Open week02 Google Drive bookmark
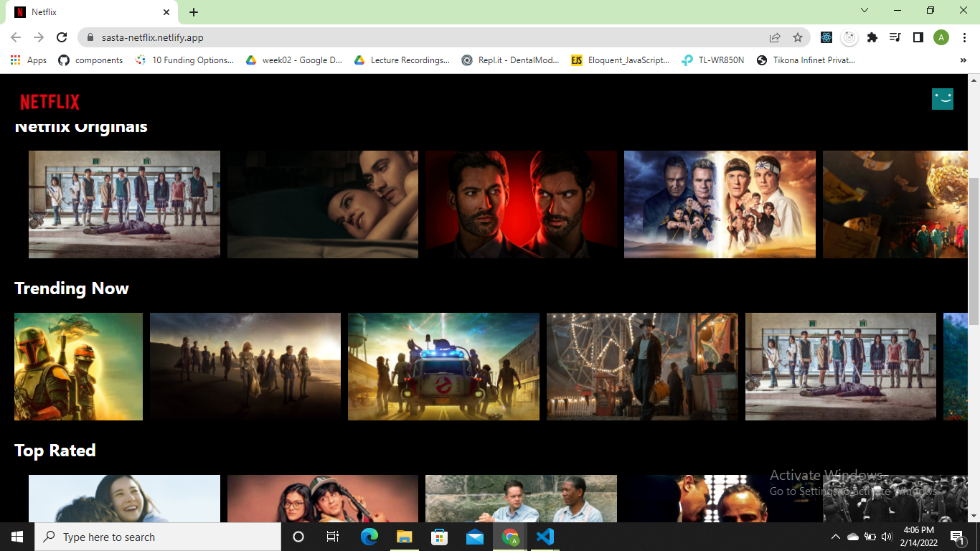980x551 pixels. (294, 60)
